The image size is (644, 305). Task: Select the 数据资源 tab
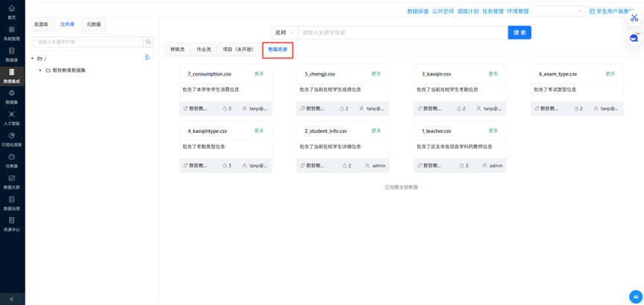click(278, 49)
